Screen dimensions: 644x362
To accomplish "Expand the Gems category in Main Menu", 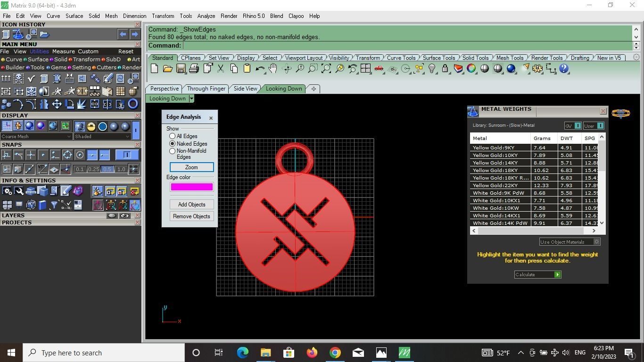I will click(56, 67).
